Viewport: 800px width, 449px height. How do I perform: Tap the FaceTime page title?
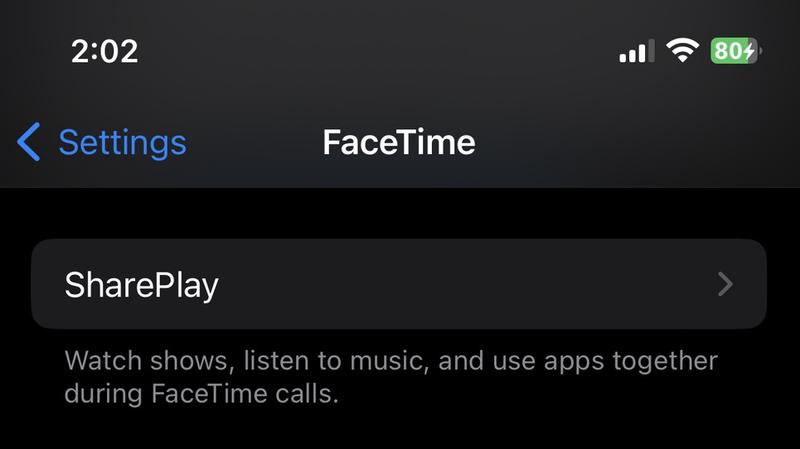coord(398,142)
